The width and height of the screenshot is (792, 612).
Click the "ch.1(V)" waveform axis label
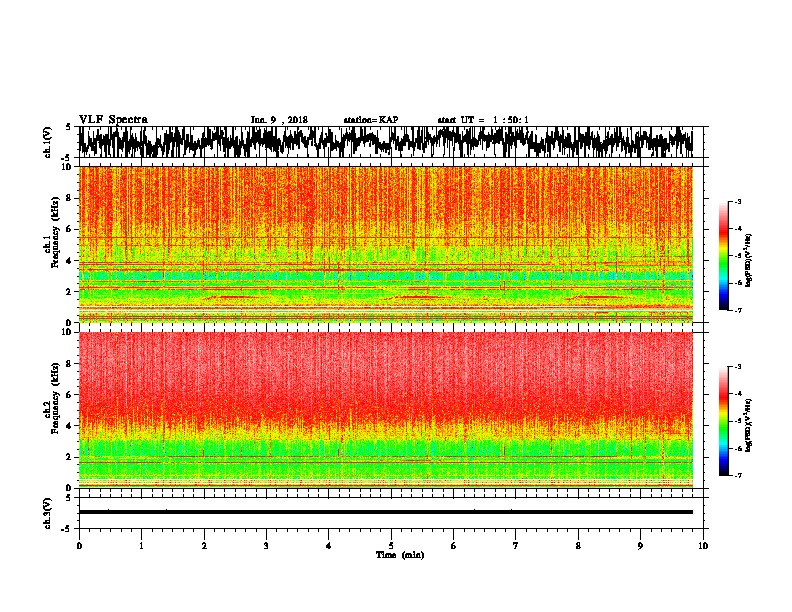click(x=48, y=142)
